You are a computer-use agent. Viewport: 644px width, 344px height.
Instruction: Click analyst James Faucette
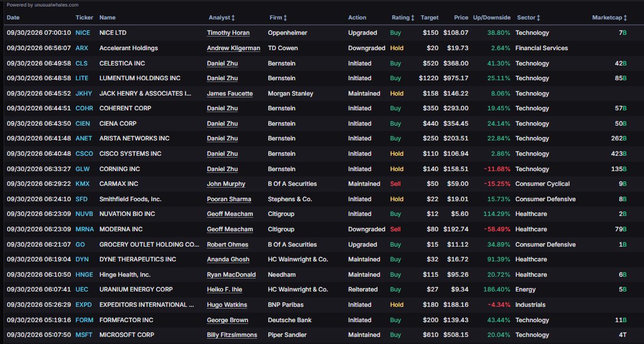coord(230,93)
